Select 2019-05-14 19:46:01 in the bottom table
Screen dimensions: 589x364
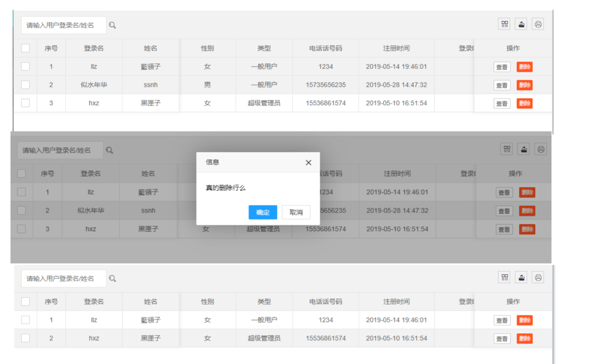click(397, 320)
